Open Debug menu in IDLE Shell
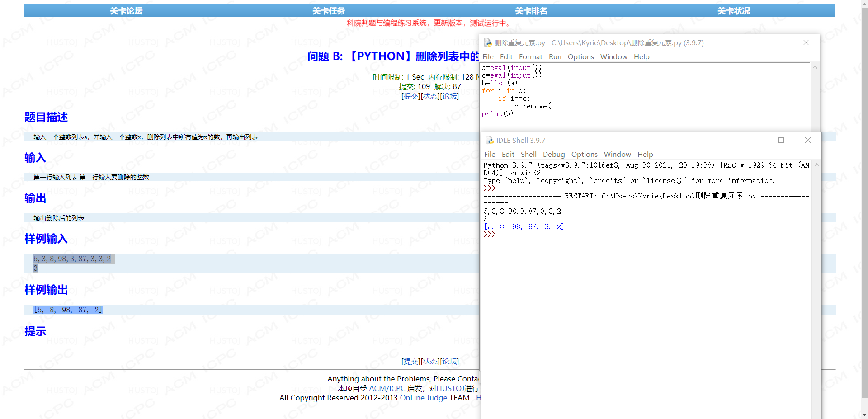The image size is (868, 419). tap(554, 154)
